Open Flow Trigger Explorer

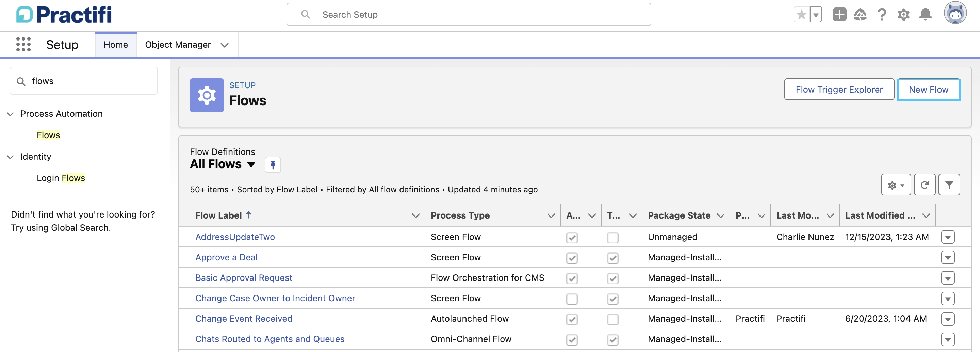[839, 90]
